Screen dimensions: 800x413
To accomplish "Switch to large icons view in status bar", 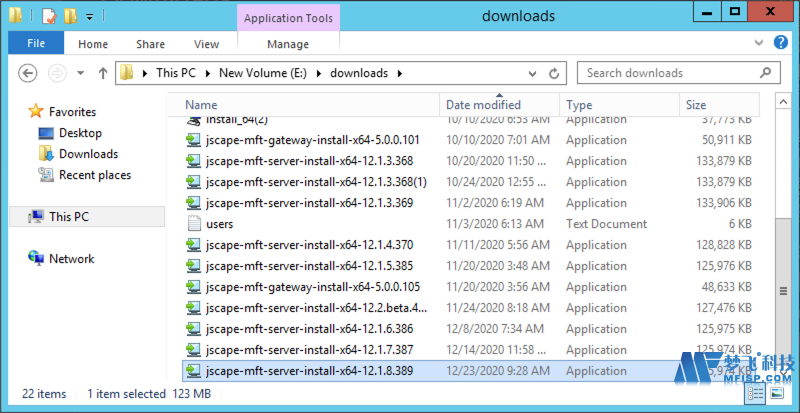I will tap(777, 394).
